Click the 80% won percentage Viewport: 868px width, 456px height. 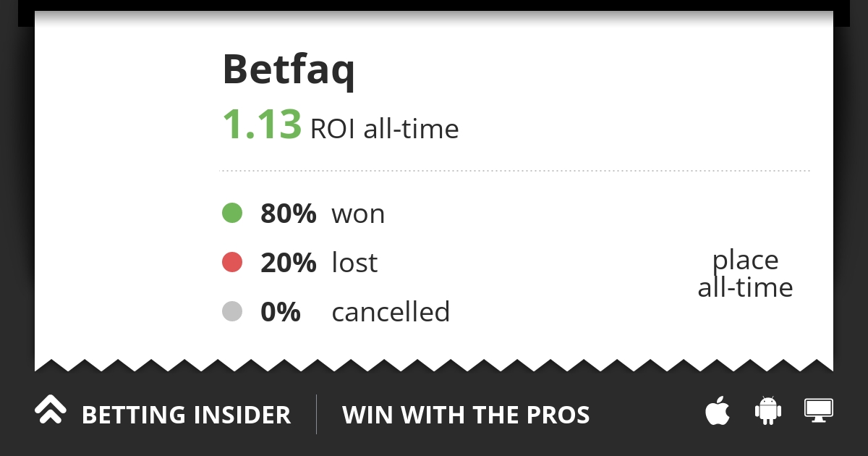[289, 214]
